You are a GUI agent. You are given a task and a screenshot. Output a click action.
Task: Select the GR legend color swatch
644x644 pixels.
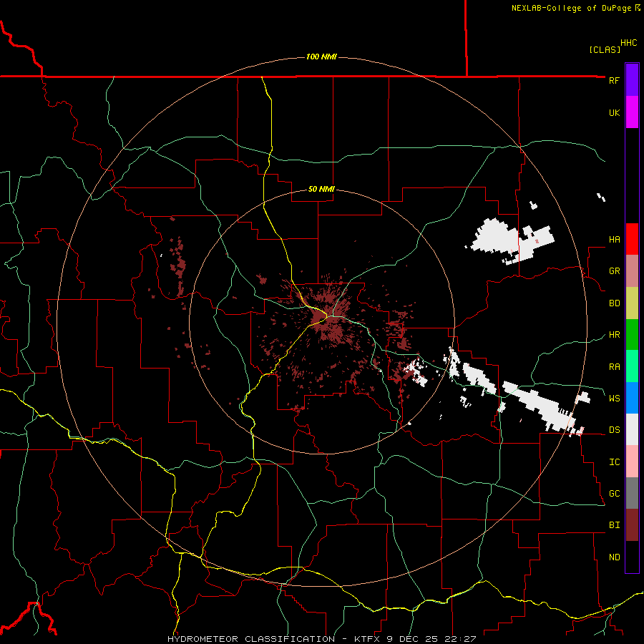point(632,271)
